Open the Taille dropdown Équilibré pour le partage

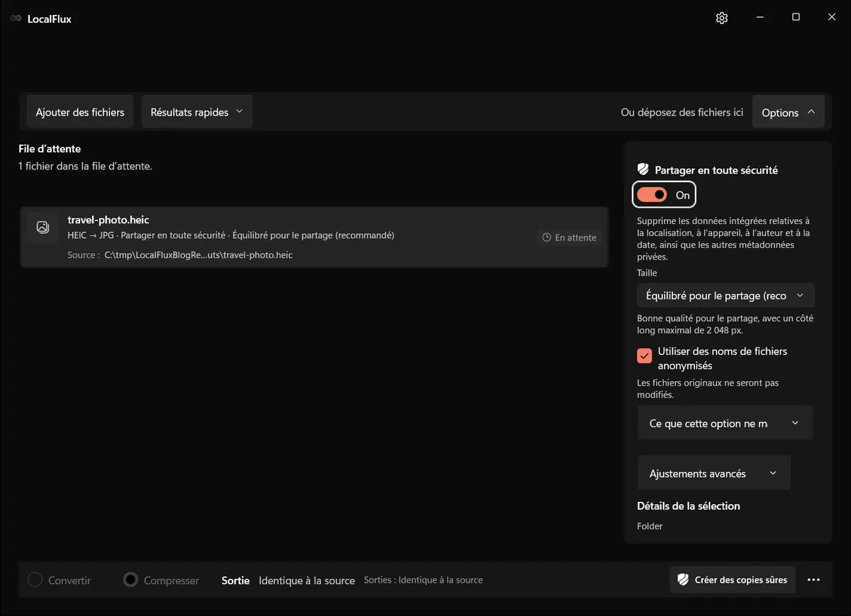(725, 296)
